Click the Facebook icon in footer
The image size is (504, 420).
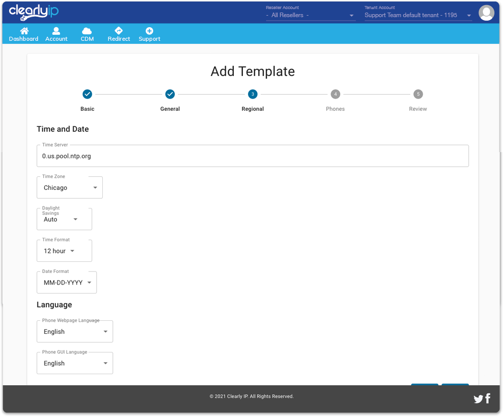click(488, 399)
